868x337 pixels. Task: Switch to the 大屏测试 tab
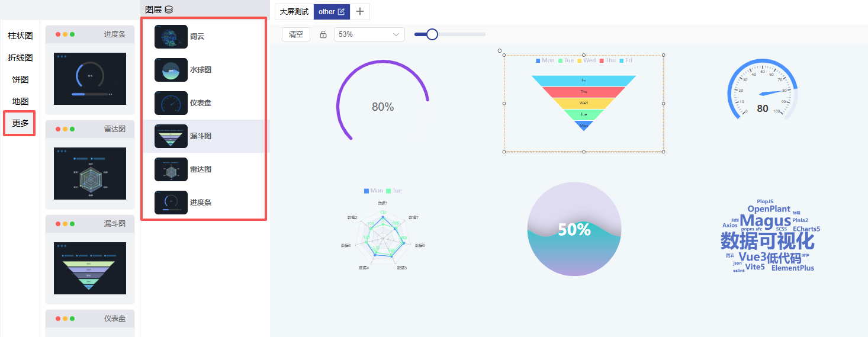(x=294, y=12)
